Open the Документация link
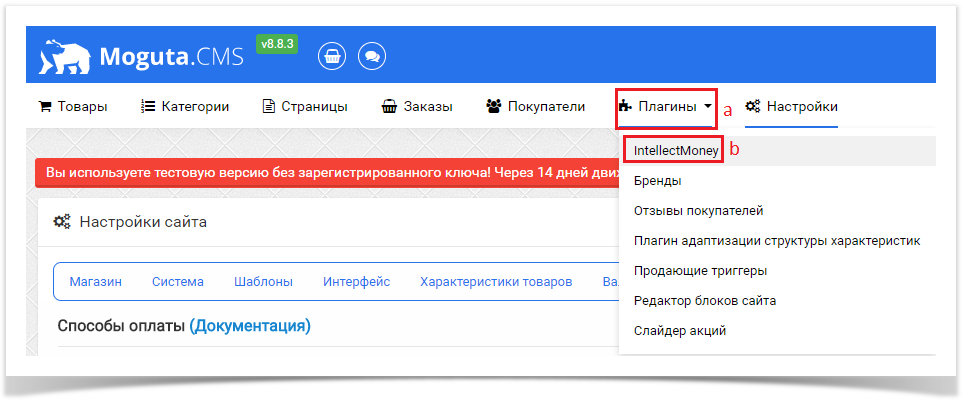This screenshot has width=970, height=405. 250,326
